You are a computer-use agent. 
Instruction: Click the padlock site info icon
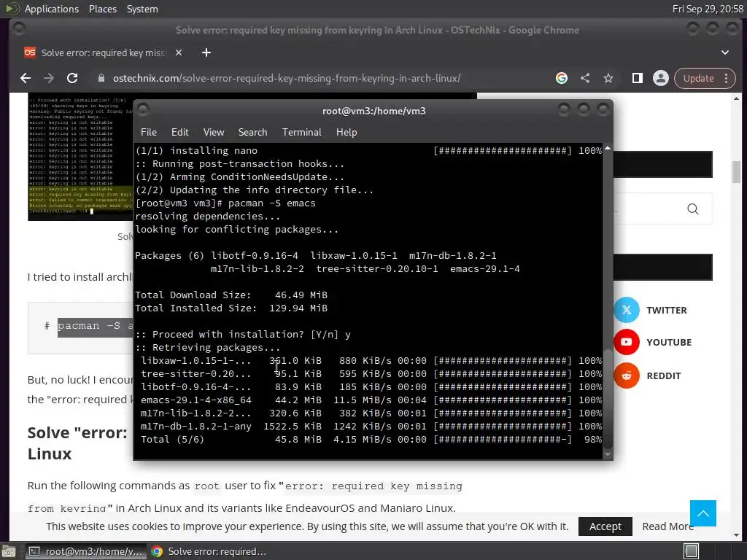click(x=101, y=78)
